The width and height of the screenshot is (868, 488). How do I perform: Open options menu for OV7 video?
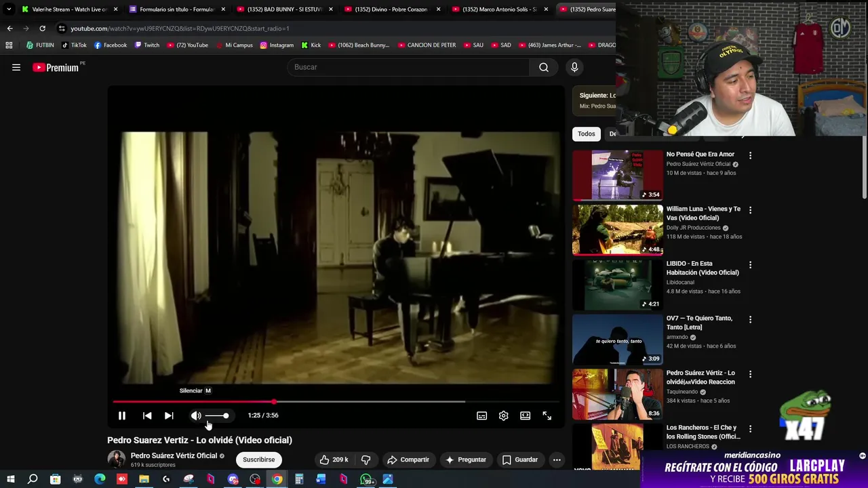coord(750,319)
